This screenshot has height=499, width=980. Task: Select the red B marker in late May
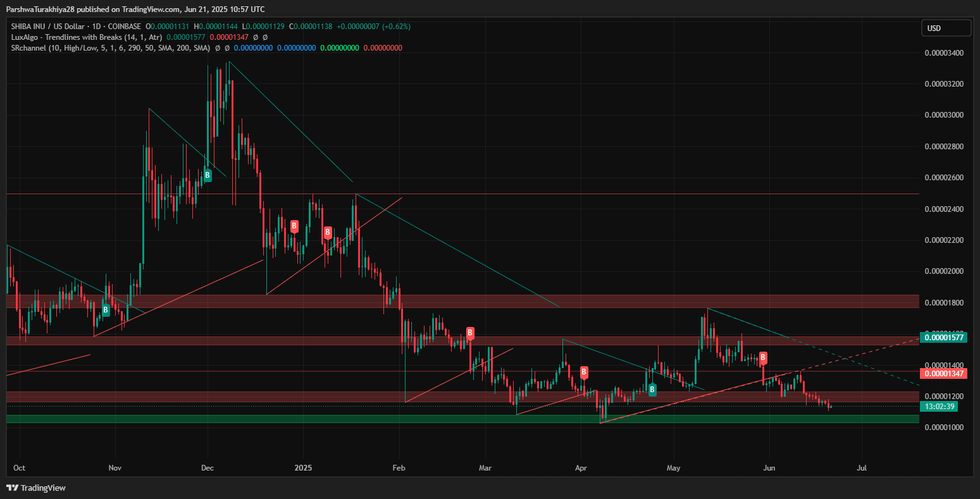pos(764,358)
